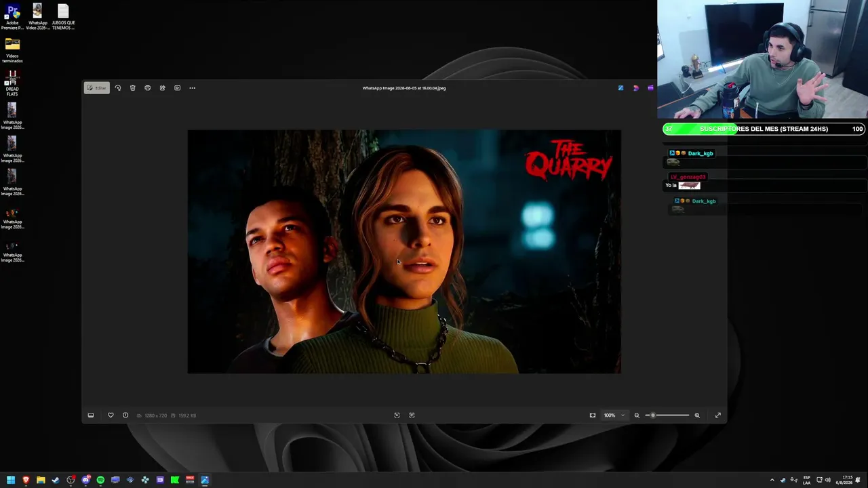
Task: Open the file info panel icon
Action: (125, 415)
